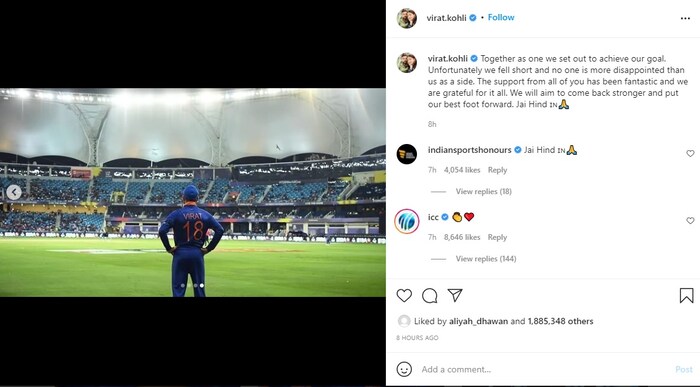The width and height of the screenshot is (700, 387).
Task: Like the icc comment heart
Action: click(690, 221)
